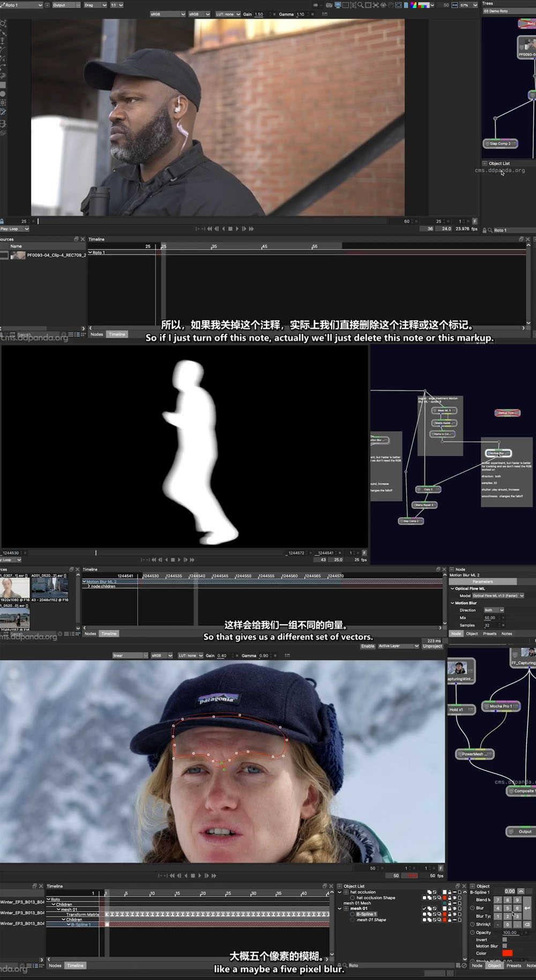
Task: Click the numpad enter arrow button
Action: pyautogui.click(x=527, y=908)
